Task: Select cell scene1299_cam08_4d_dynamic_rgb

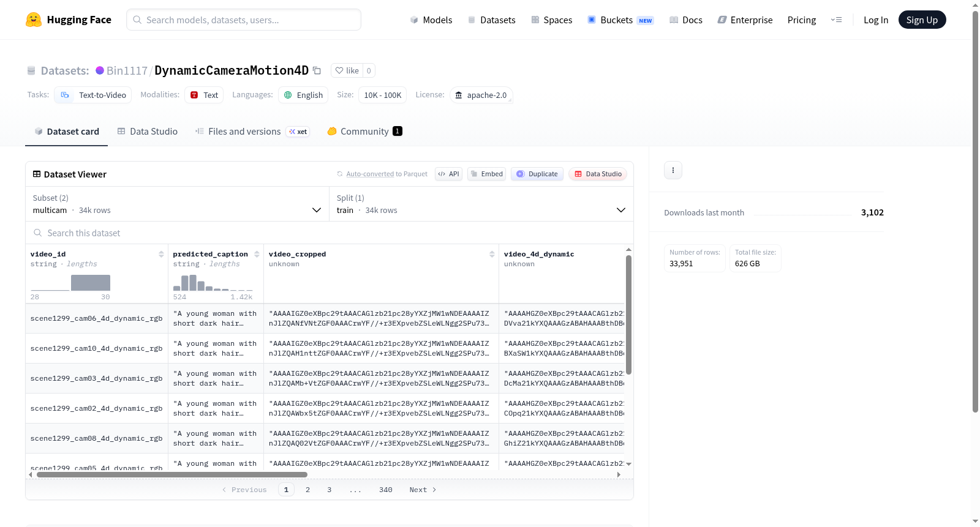Action: [x=97, y=438]
